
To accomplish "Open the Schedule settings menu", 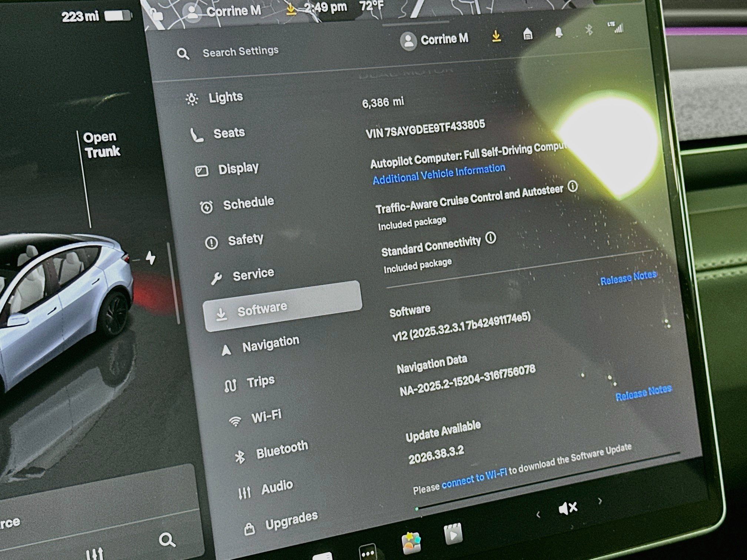I will click(237, 204).
